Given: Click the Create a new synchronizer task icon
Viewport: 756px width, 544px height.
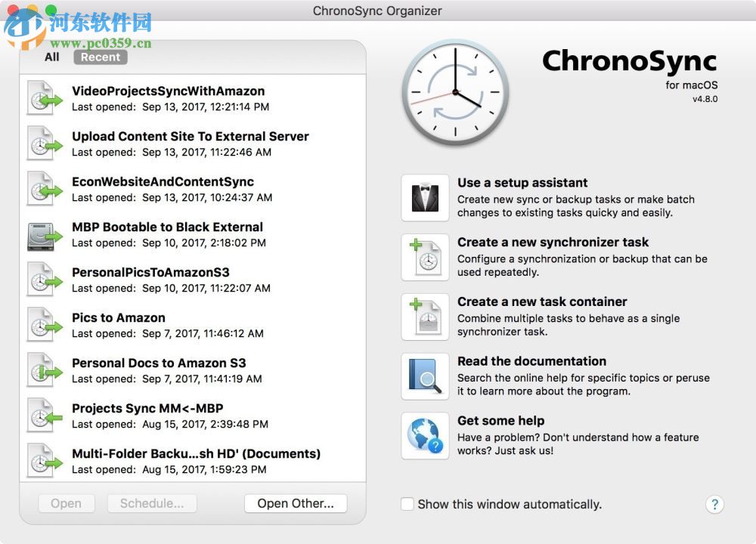Looking at the screenshot, I should tap(425, 257).
